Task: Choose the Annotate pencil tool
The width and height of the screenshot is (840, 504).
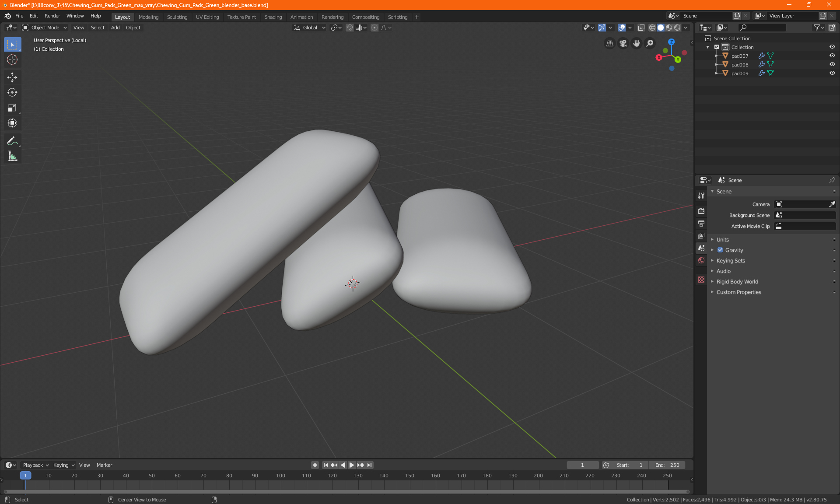Action: coord(12,141)
